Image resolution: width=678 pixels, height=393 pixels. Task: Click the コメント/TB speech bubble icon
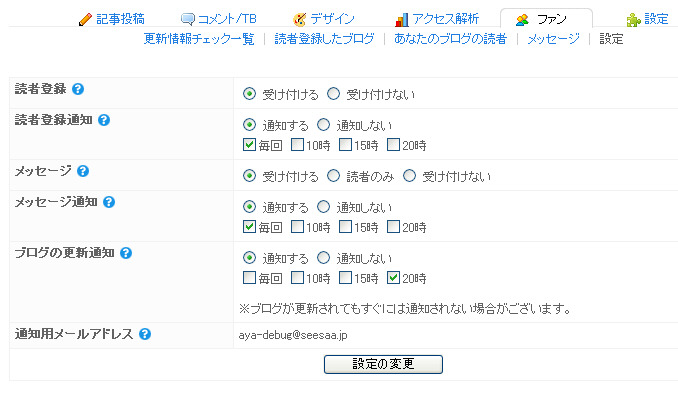point(188,19)
